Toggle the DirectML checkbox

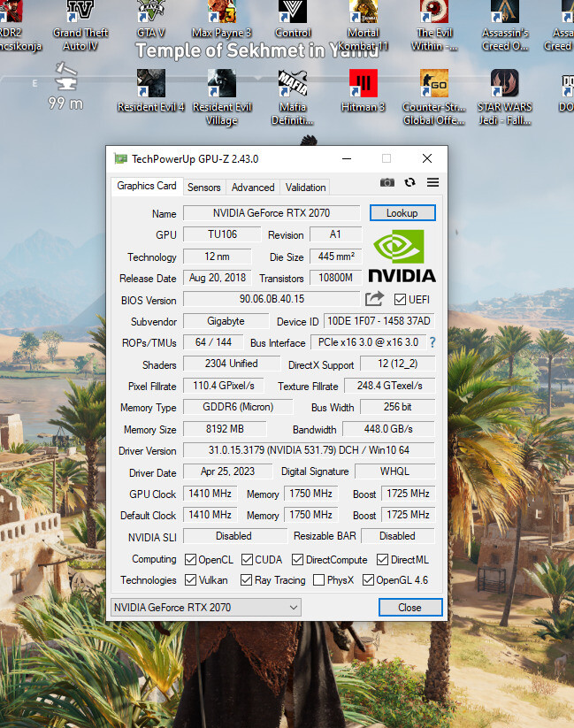click(383, 559)
